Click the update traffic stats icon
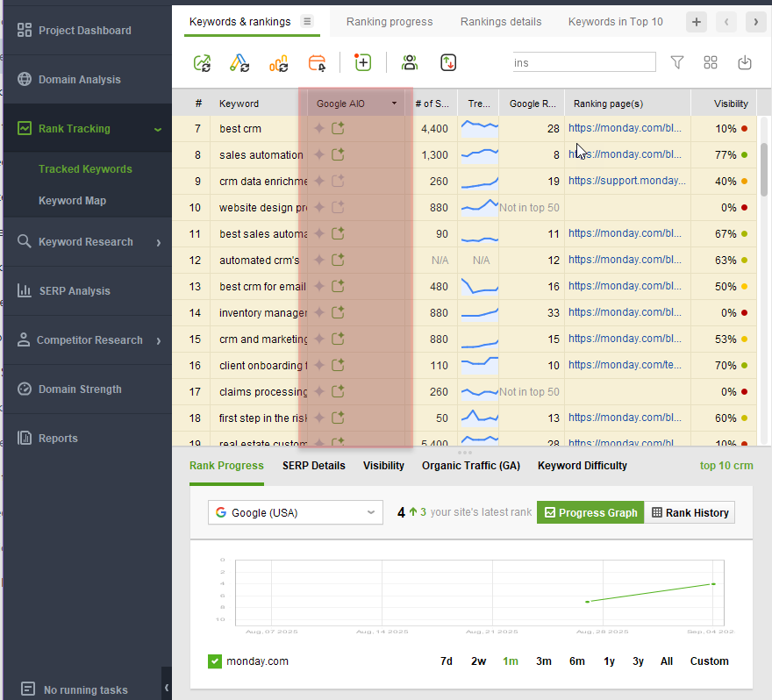This screenshot has width=772, height=700. 279,63
